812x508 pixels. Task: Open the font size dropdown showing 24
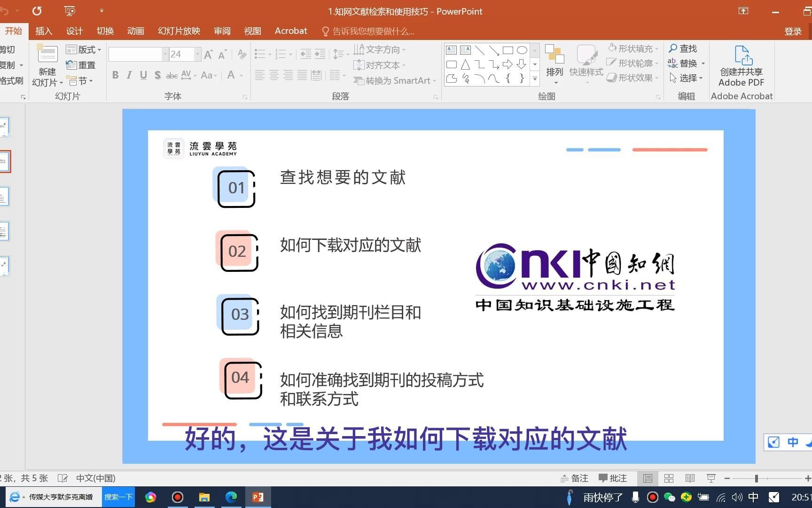197,54
